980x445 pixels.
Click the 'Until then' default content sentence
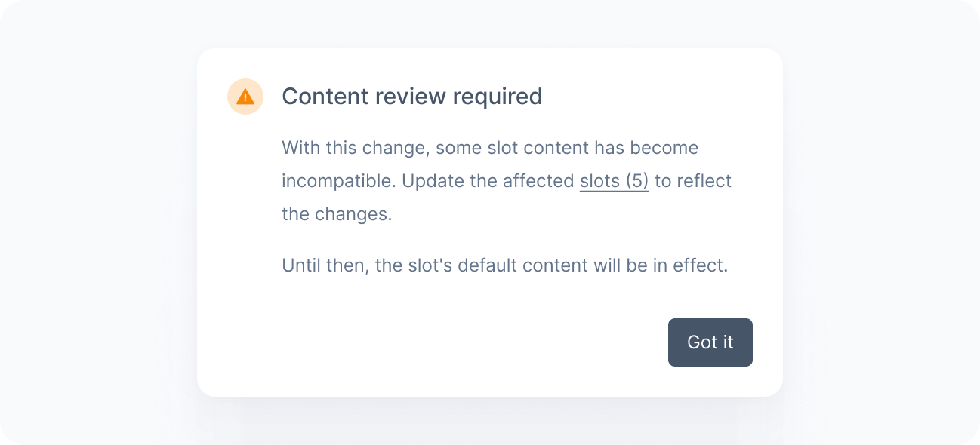(504, 265)
